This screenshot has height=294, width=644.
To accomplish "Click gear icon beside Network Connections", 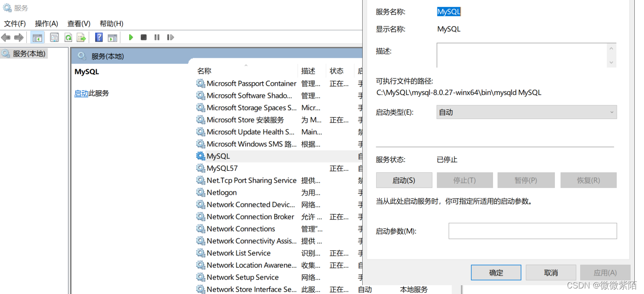I will point(200,229).
